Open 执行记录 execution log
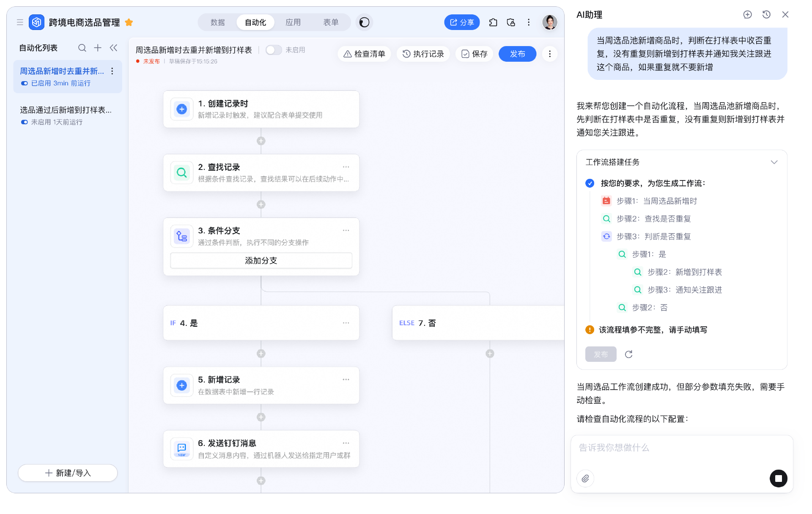 click(x=423, y=54)
